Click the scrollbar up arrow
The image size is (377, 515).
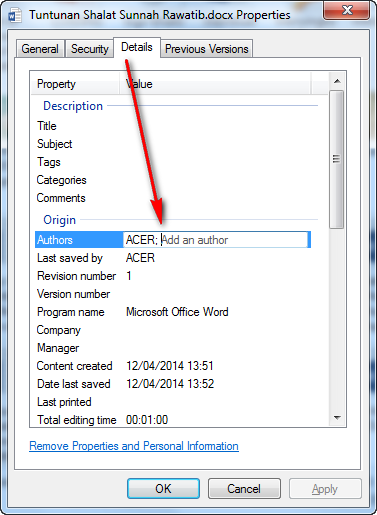click(x=337, y=81)
